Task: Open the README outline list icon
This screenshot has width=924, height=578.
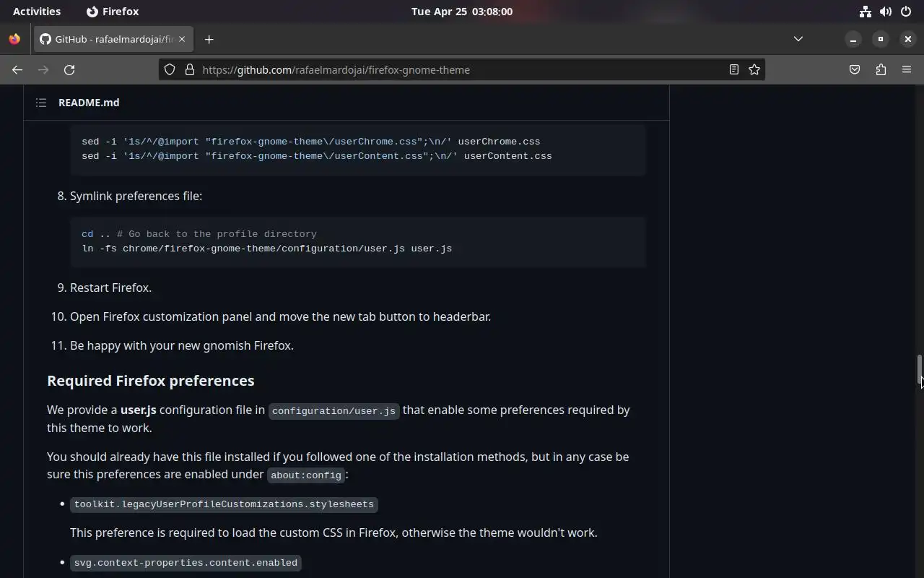Action: 41,103
